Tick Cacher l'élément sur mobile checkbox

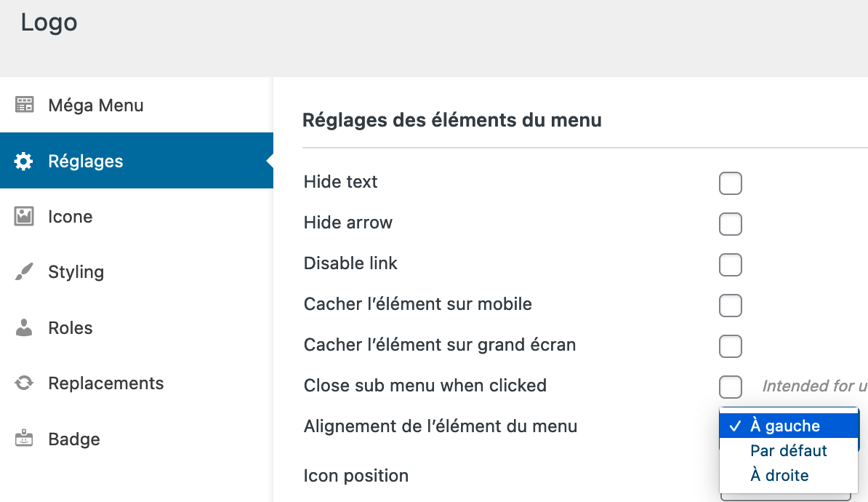[x=730, y=306]
